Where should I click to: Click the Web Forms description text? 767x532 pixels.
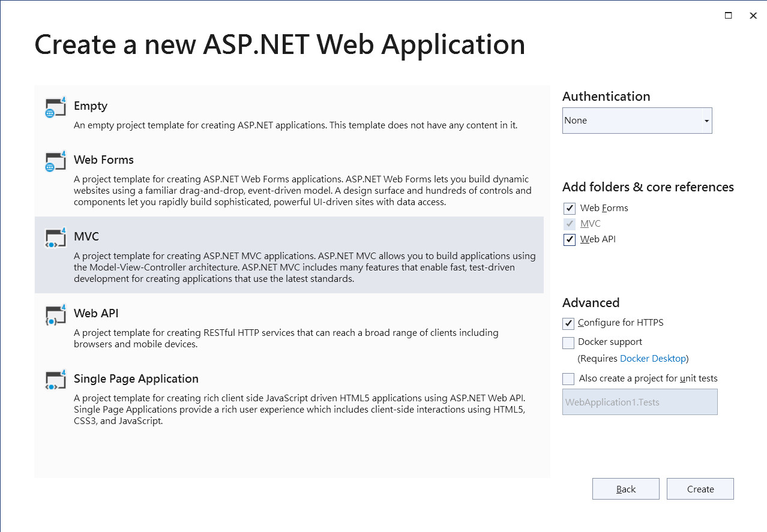(x=302, y=191)
